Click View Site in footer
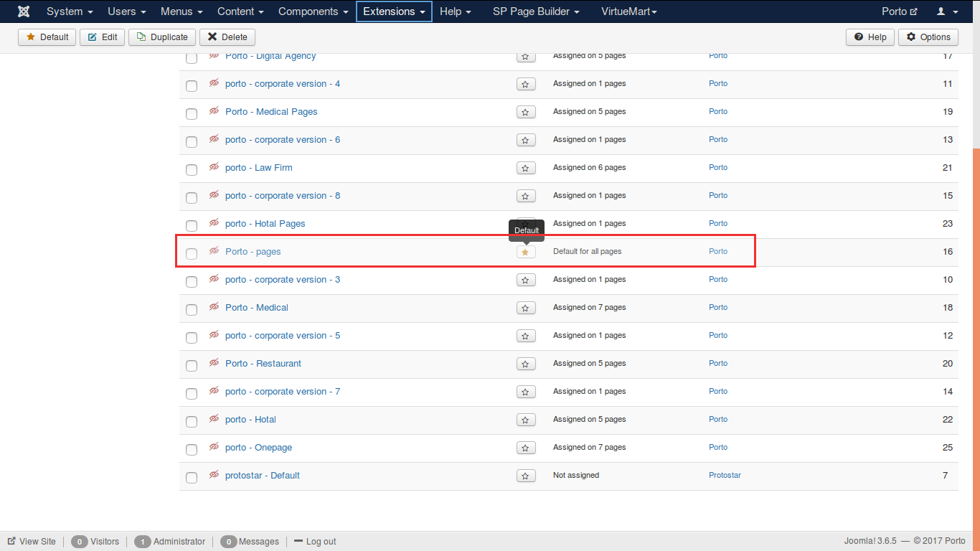The width and height of the screenshot is (980, 551). 32,542
